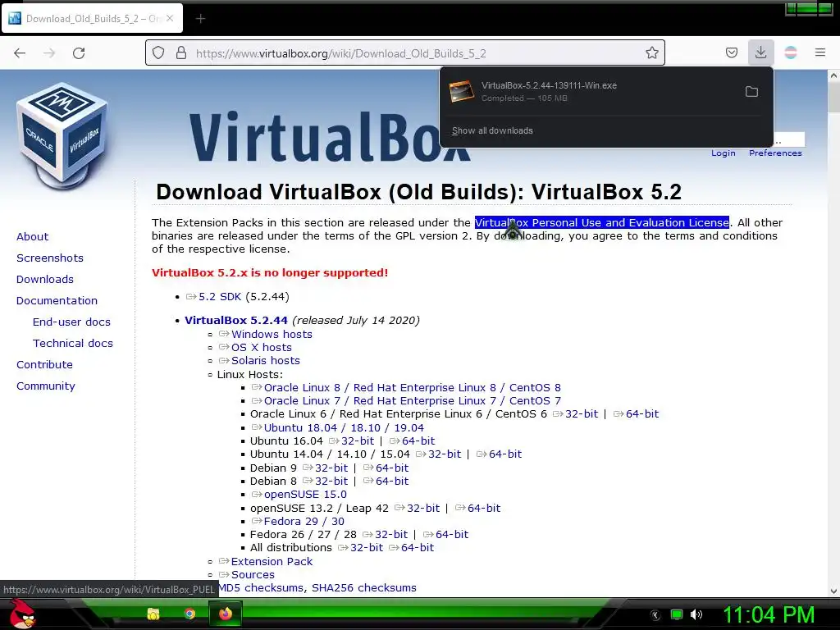Click the padlock site security icon
The image size is (840, 630).
tap(181, 53)
